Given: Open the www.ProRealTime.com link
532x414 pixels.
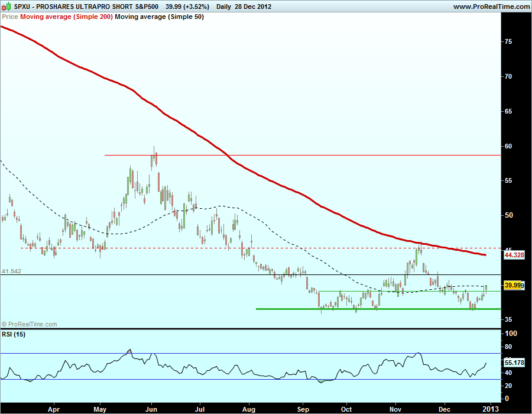Looking at the screenshot, I should point(492,7).
